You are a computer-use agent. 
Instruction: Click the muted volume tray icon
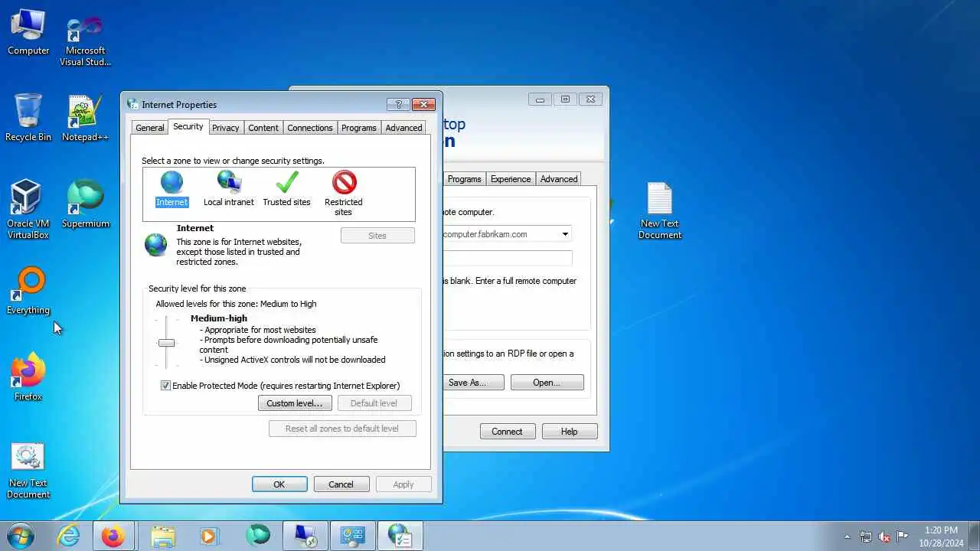tap(884, 536)
